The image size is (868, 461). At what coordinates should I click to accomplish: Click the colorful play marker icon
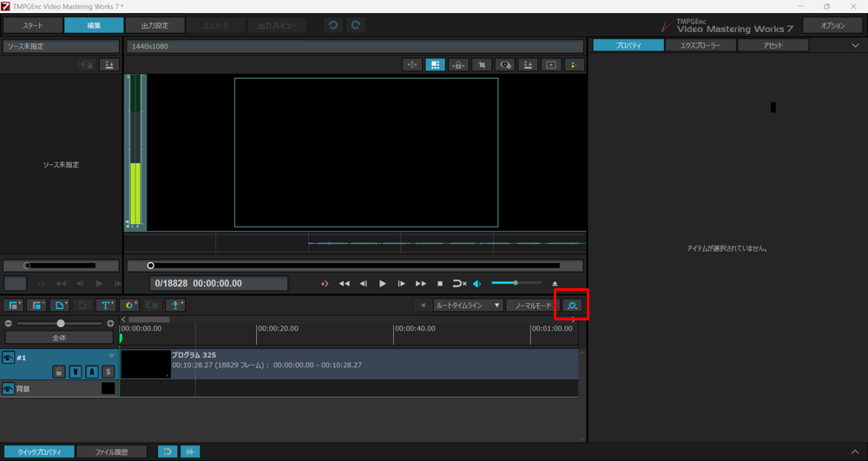click(x=574, y=65)
